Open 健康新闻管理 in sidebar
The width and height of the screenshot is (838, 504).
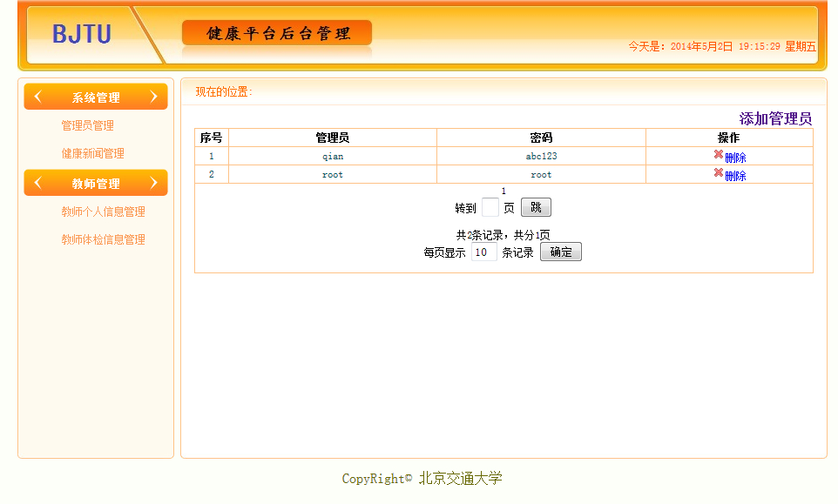pos(93,153)
